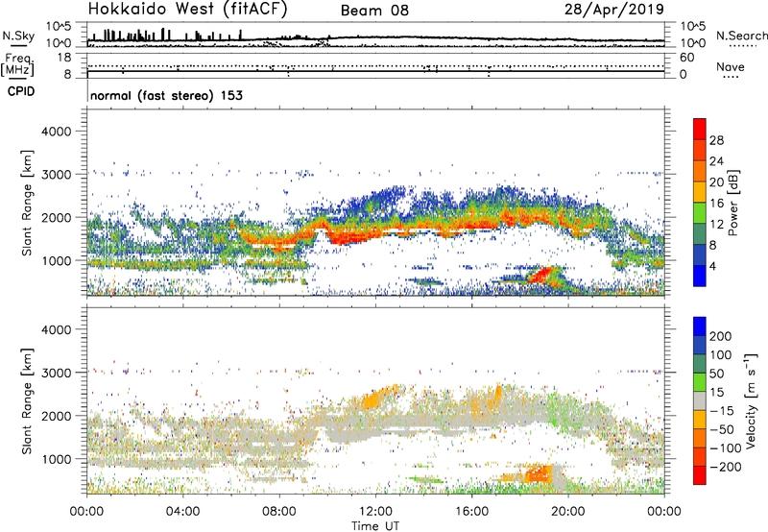Click the "4000" tick of velocity panel
This screenshot has width=768, height=532.
click(57, 329)
